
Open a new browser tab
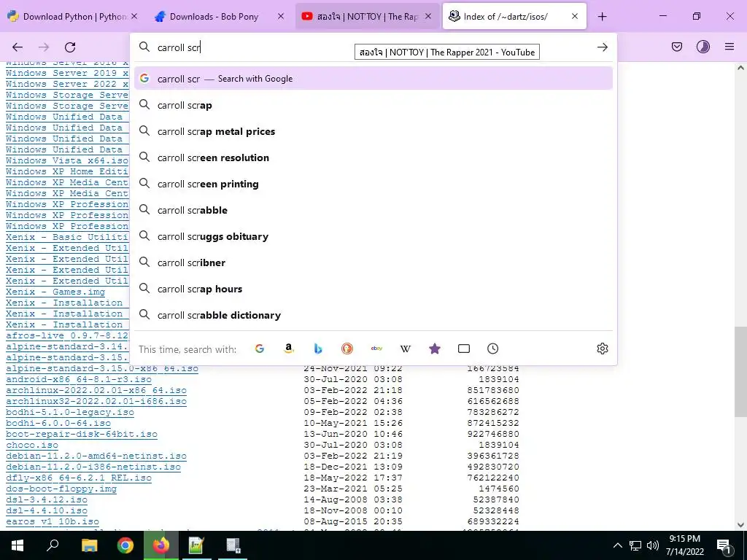pyautogui.click(x=602, y=17)
